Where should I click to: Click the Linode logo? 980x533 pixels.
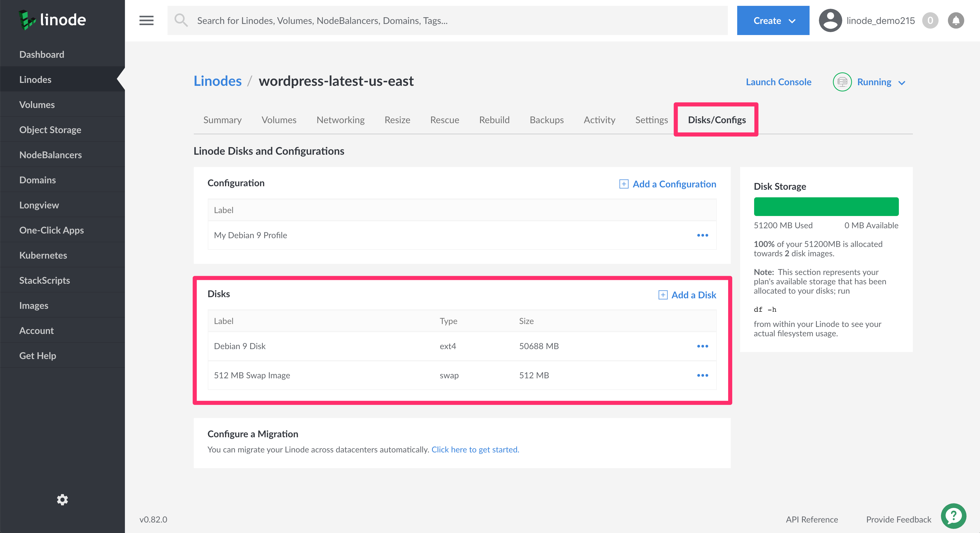pos(53,20)
